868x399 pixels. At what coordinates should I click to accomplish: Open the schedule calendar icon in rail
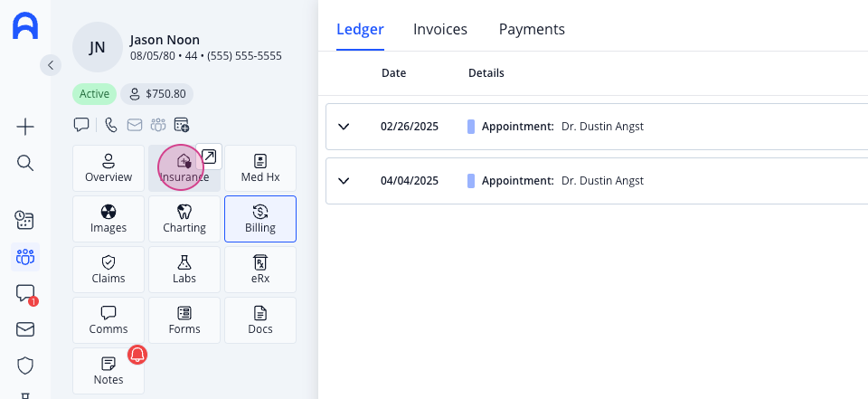pyautogui.click(x=25, y=220)
